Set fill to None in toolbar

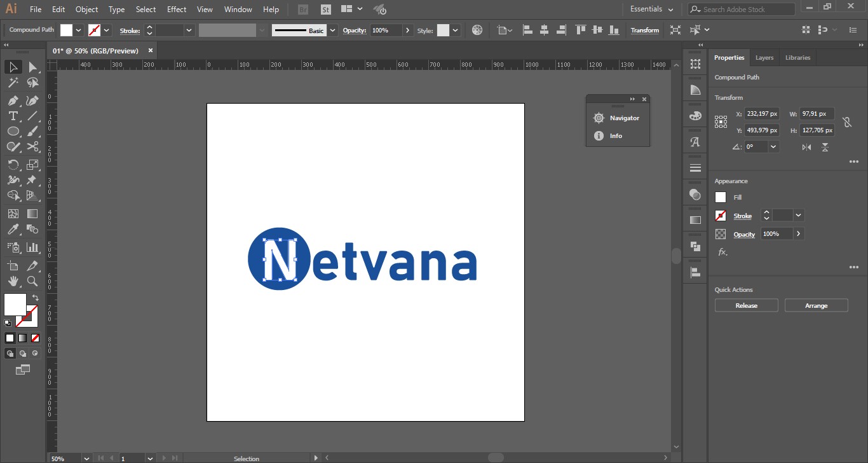35,338
